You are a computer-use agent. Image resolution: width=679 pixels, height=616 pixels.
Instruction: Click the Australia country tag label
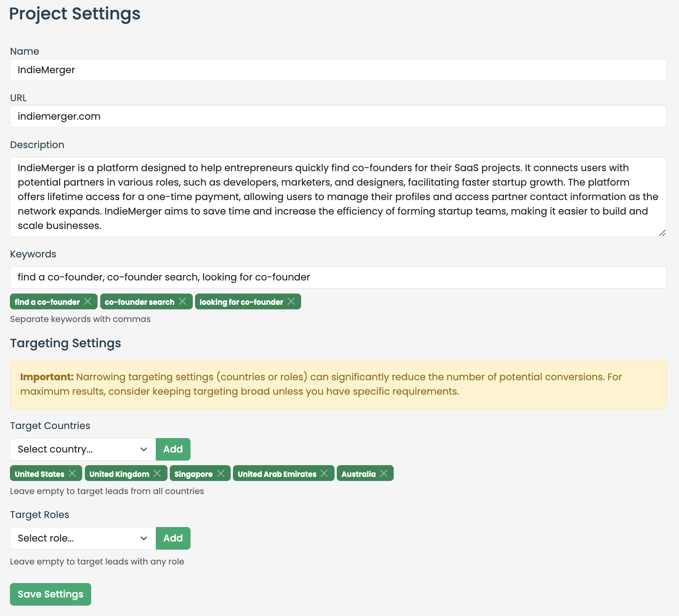[x=358, y=474]
